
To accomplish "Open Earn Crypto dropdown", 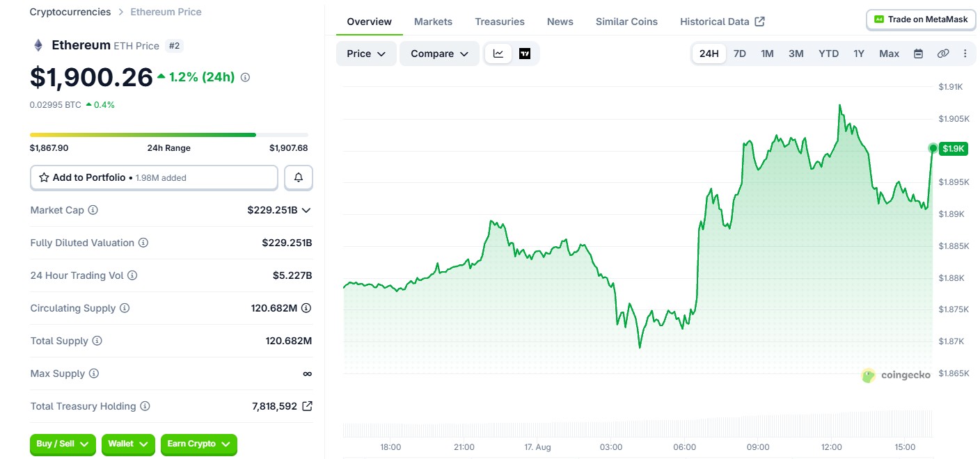I will pos(199,444).
